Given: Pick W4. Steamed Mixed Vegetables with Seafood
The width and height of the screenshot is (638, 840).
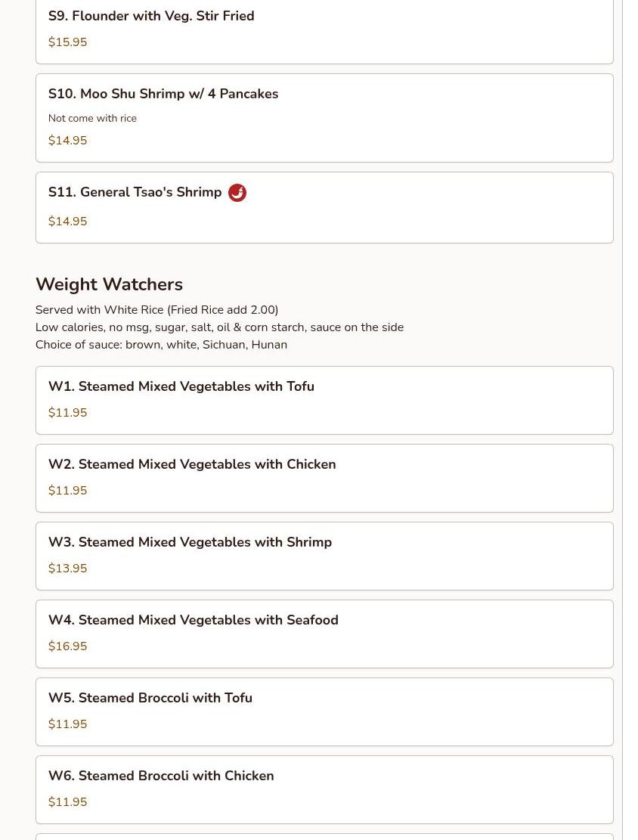Looking at the screenshot, I should (194, 620).
